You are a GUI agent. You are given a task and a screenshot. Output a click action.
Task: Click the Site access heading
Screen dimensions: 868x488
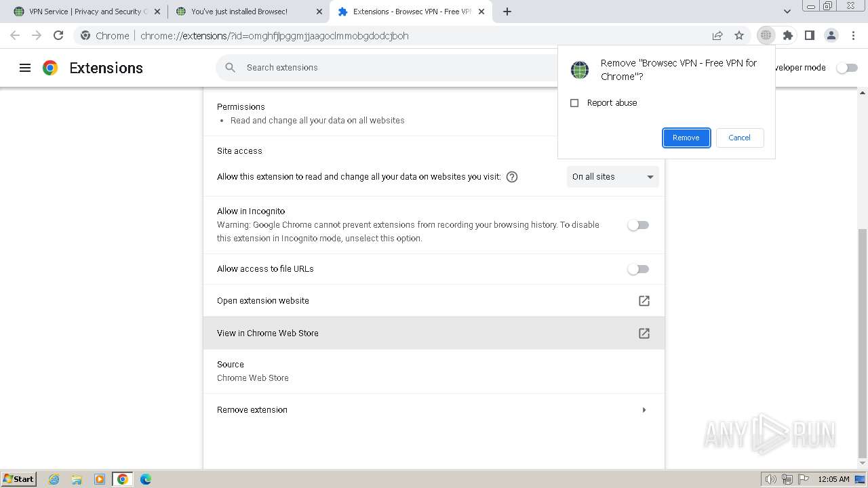point(239,151)
